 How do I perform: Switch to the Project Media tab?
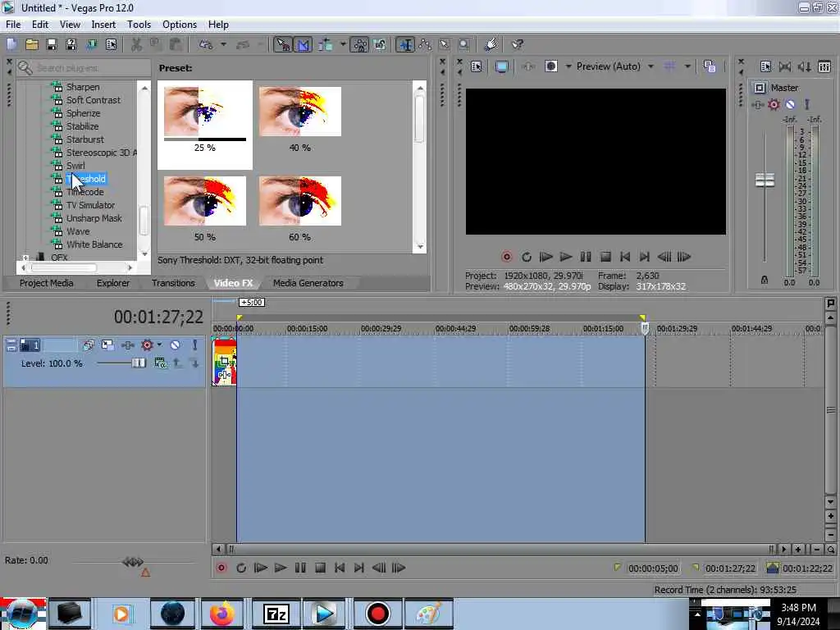(46, 283)
